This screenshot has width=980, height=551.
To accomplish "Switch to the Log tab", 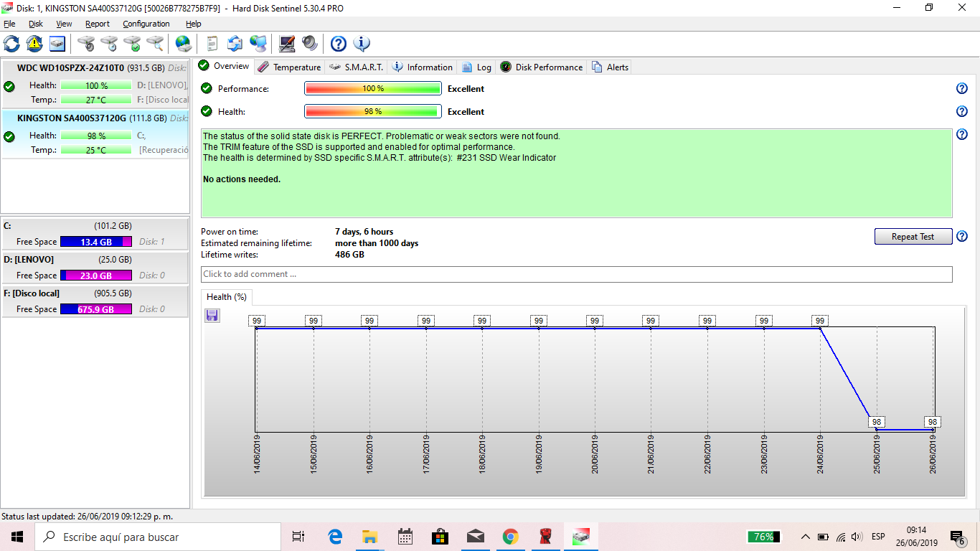I will 477,67.
